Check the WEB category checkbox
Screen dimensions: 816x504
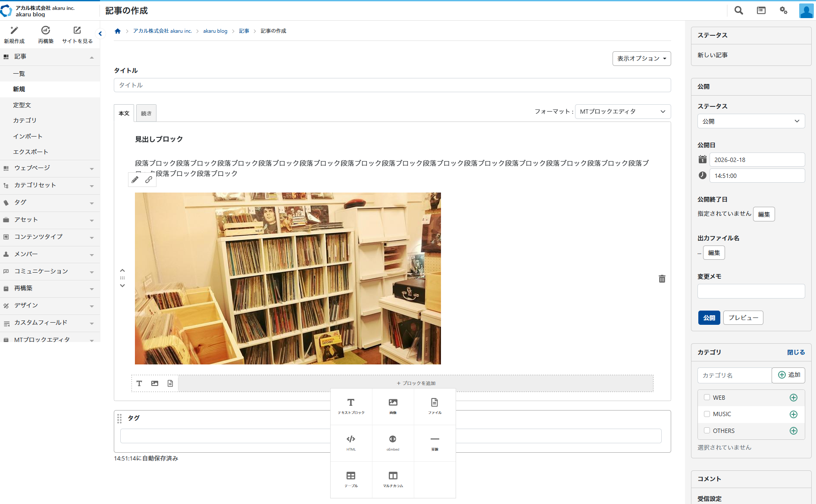pos(706,397)
